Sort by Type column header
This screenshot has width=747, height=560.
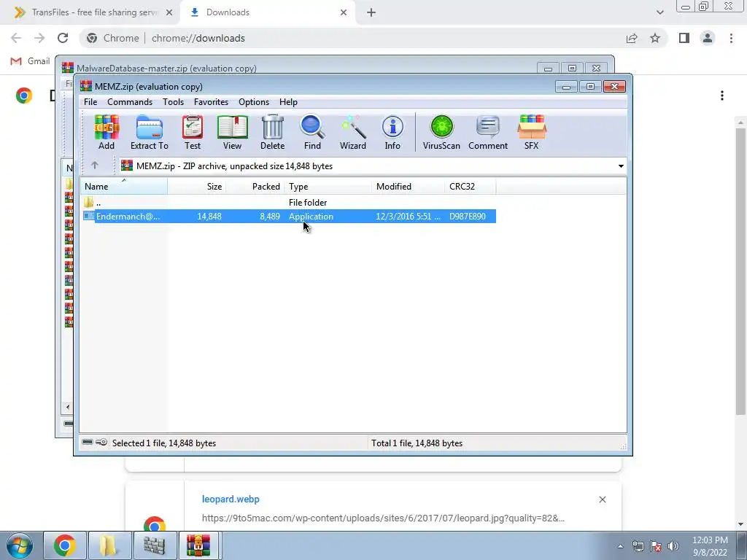[x=328, y=186]
